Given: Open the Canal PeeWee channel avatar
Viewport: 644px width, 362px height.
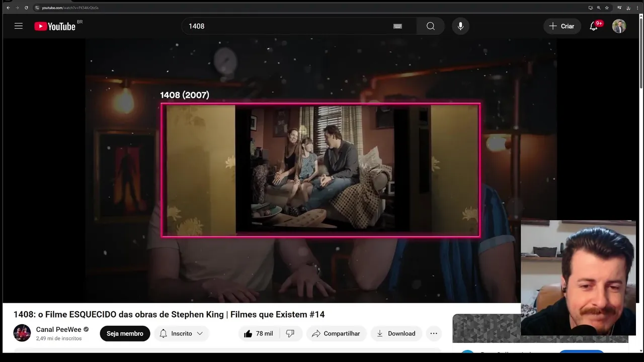Looking at the screenshot, I should (22, 333).
